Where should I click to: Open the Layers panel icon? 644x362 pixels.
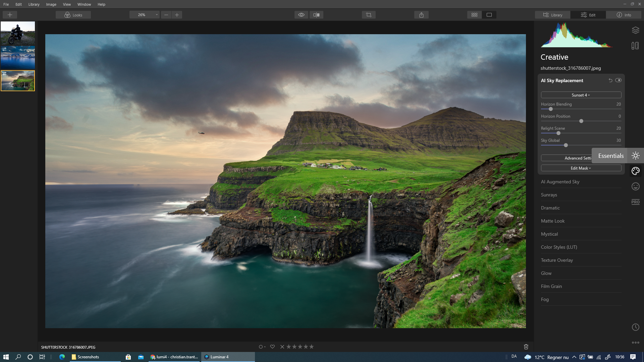636,30
